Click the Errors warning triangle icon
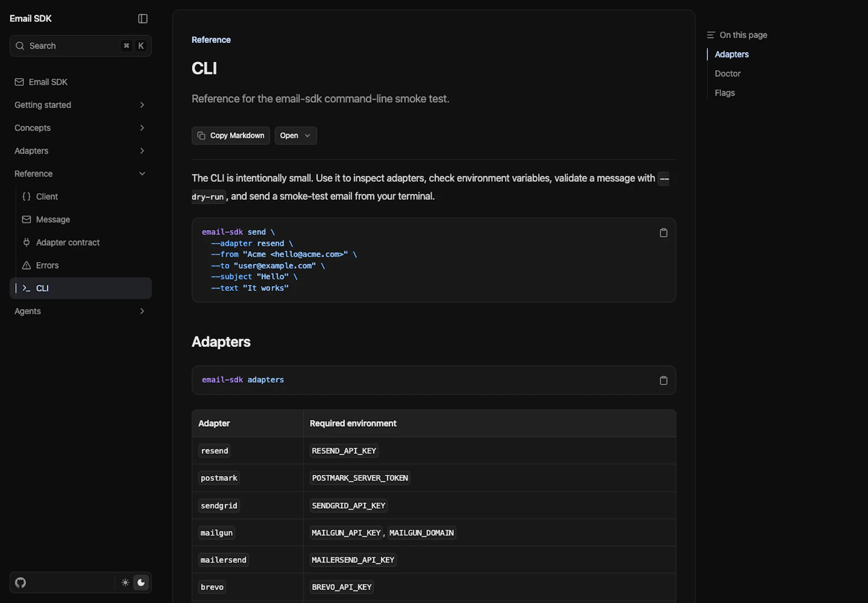Screen dimensions: 868x603 pos(27,265)
